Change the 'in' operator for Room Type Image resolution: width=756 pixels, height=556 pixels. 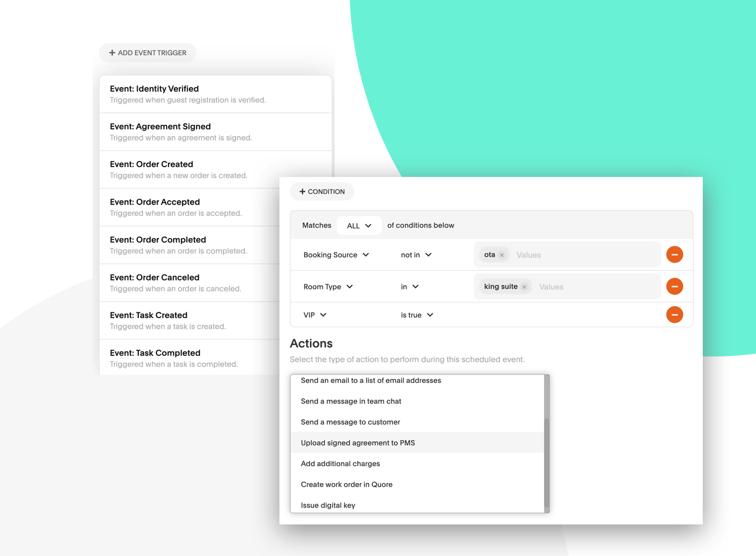tap(410, 287)
